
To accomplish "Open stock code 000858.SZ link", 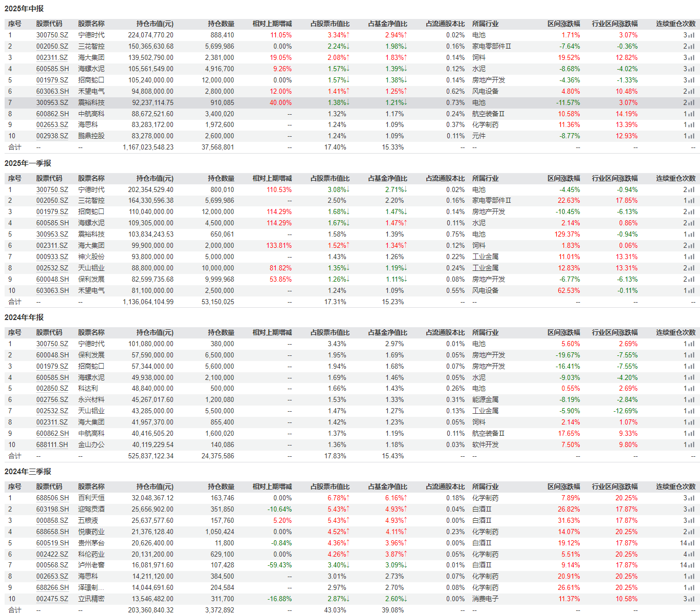I will 52,521.
